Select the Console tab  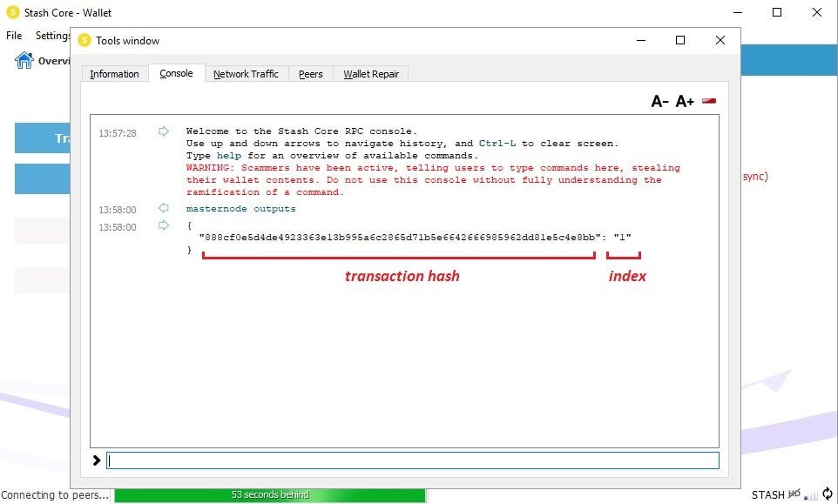(176, 73)
